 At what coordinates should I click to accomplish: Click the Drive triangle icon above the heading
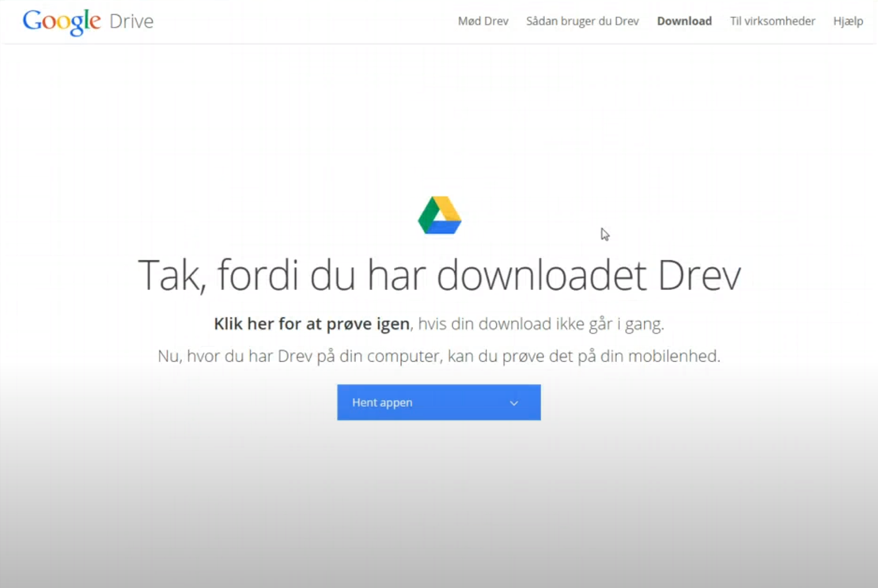[440, 215]
